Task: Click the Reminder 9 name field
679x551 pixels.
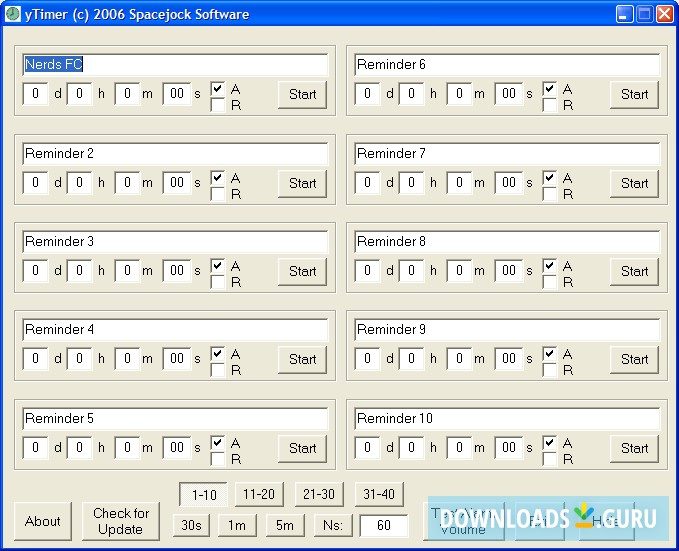Action: point(507,330)
